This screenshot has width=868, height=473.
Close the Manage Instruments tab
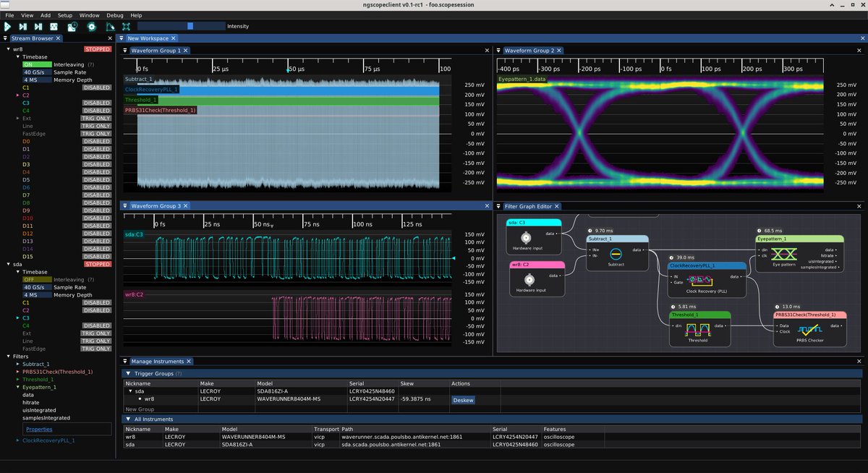pos(190,361)
